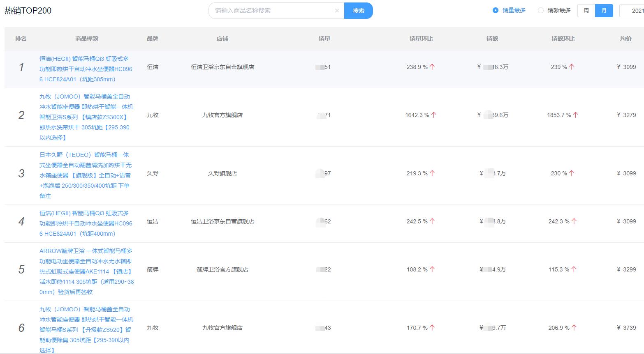Screen dimensions: 644x354
Task: Open the rank-1 恒洁 HEGII Qi3 product link
Action: tap(86, 69)
